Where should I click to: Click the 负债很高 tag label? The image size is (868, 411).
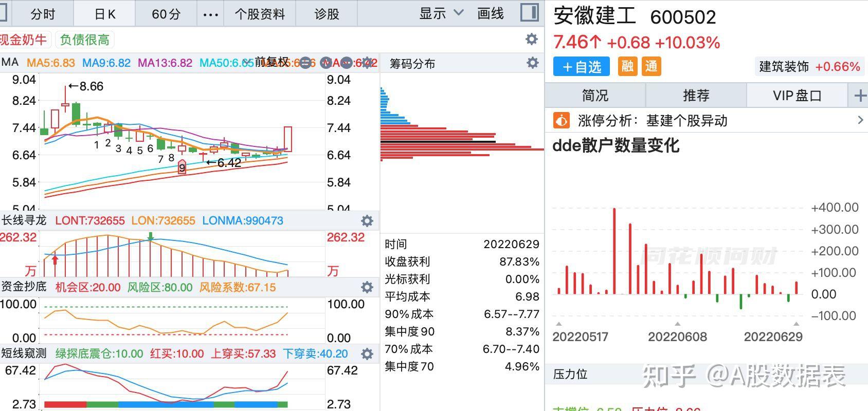coord(84,40)
